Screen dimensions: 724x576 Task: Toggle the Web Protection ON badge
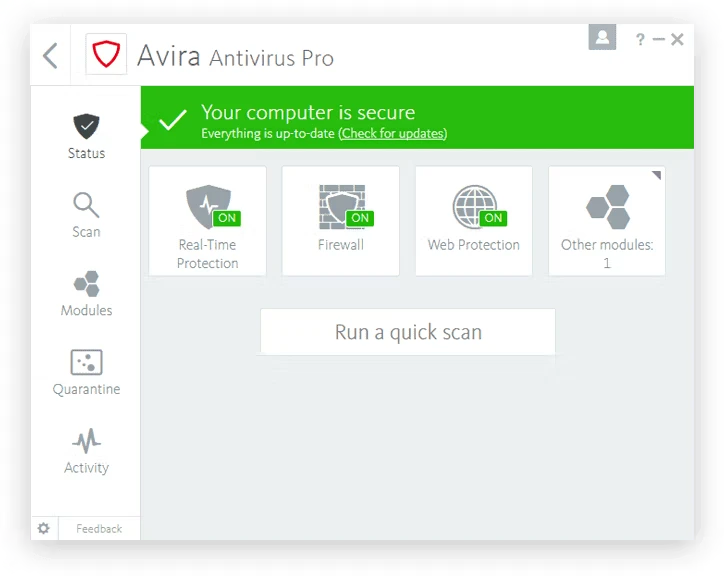[493, 218]
